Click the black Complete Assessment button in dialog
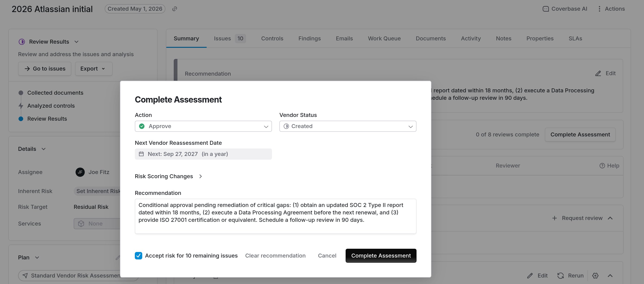 [x=381, y=255]
